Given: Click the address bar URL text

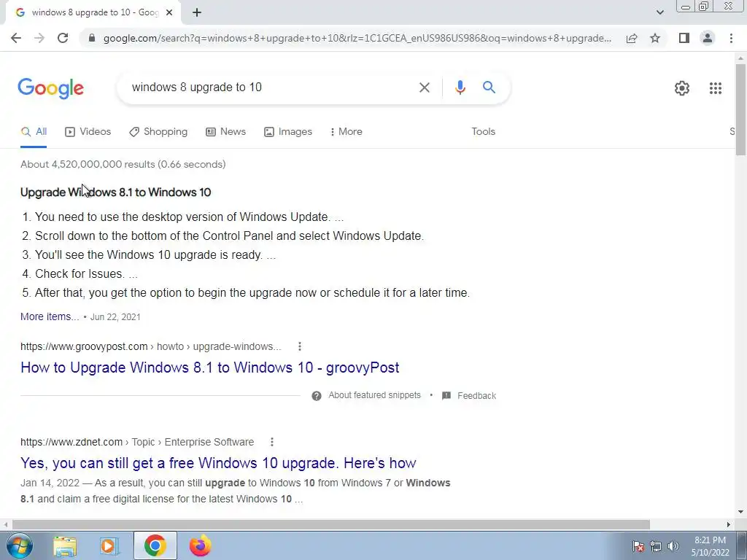Looking at the screenshot, I should point(357,38).
